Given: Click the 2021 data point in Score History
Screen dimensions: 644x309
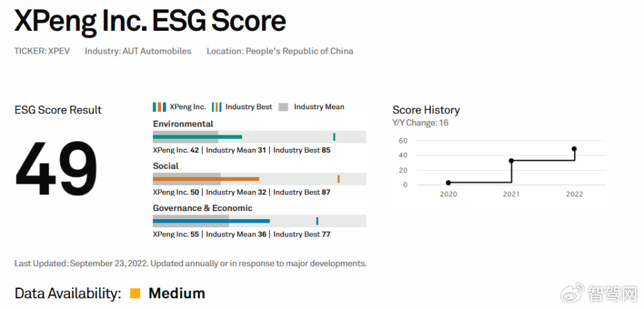Looking at the screenshot, I should [511, 161].
